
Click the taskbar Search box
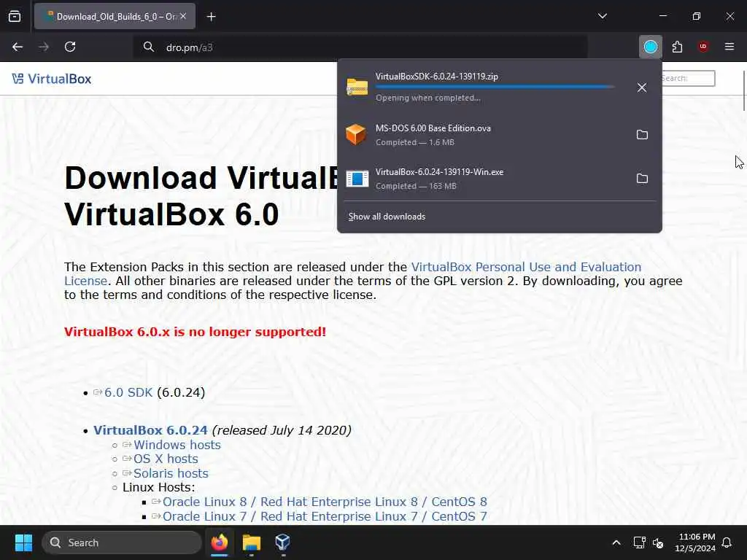pos(122,542)
